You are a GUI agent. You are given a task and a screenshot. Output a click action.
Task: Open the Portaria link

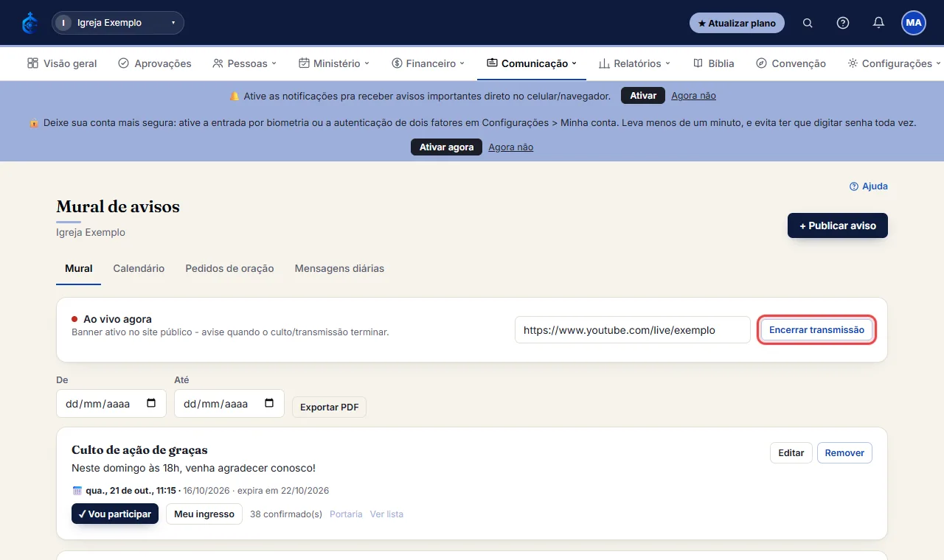point(346,514)
